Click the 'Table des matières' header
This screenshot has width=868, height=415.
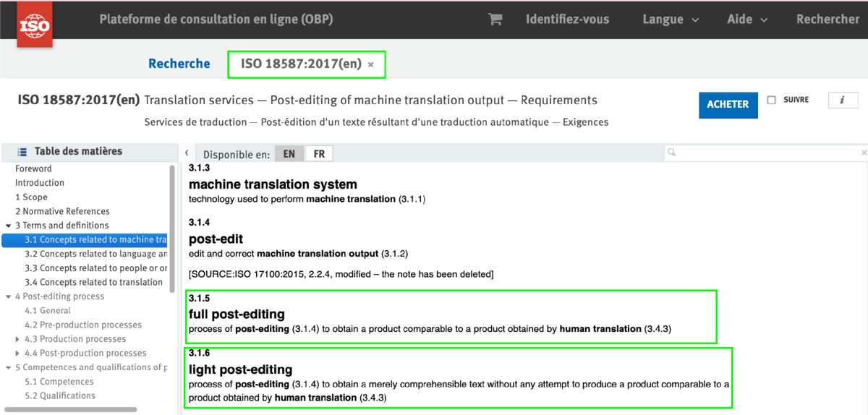[x=78, y=151]
